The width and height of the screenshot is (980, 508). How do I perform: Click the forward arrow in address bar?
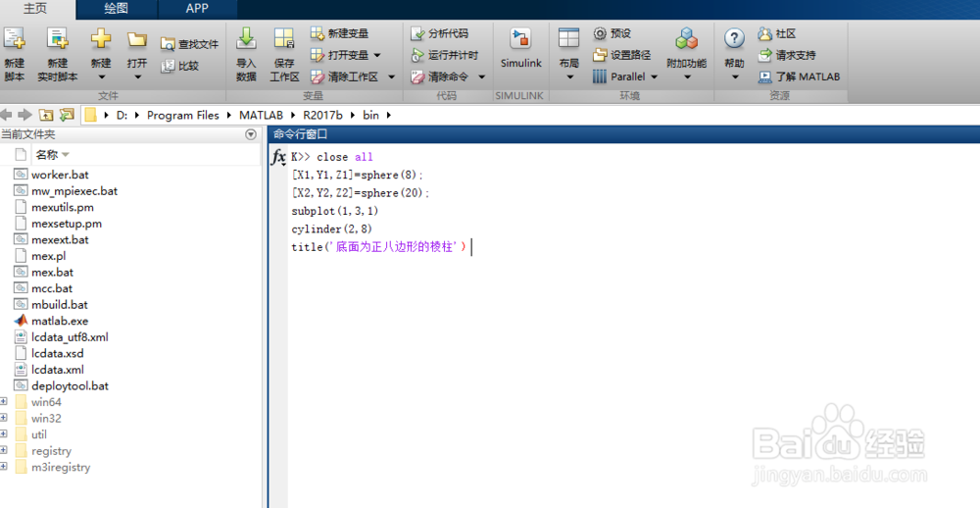(25, 115)
